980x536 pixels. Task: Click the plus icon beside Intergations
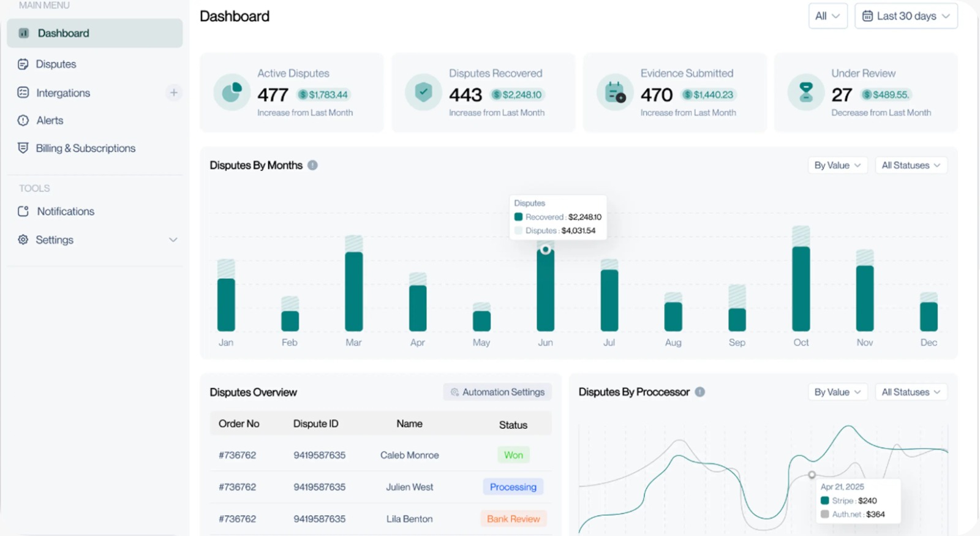point(174,92)
